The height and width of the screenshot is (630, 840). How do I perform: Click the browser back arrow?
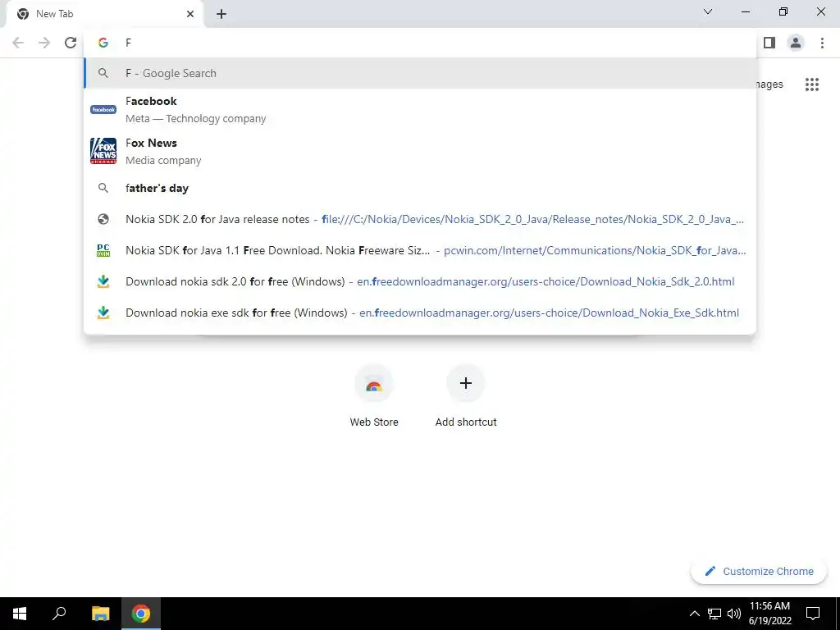tap(18, 43)
